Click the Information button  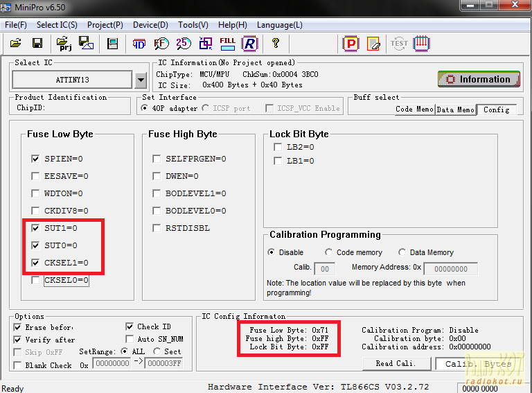click(478, 79)
